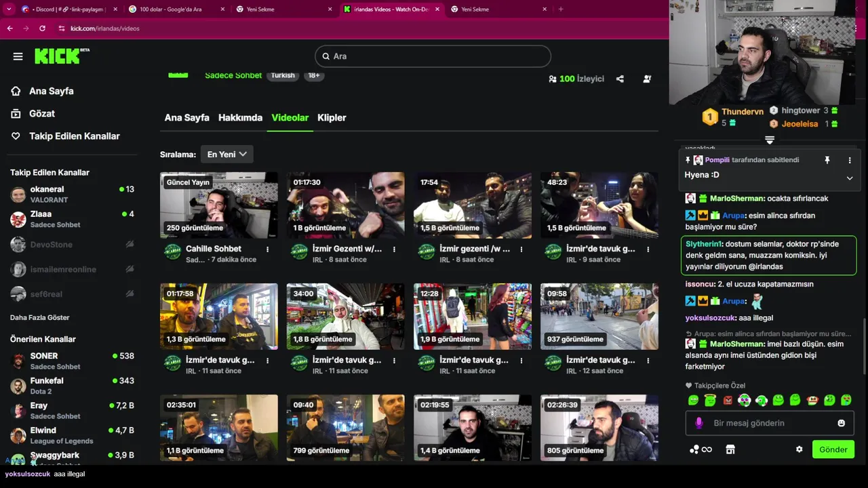The image size is (868, 488).
Task: Open the Güncel Yayın thumbnail
Action: pos(218,205)
